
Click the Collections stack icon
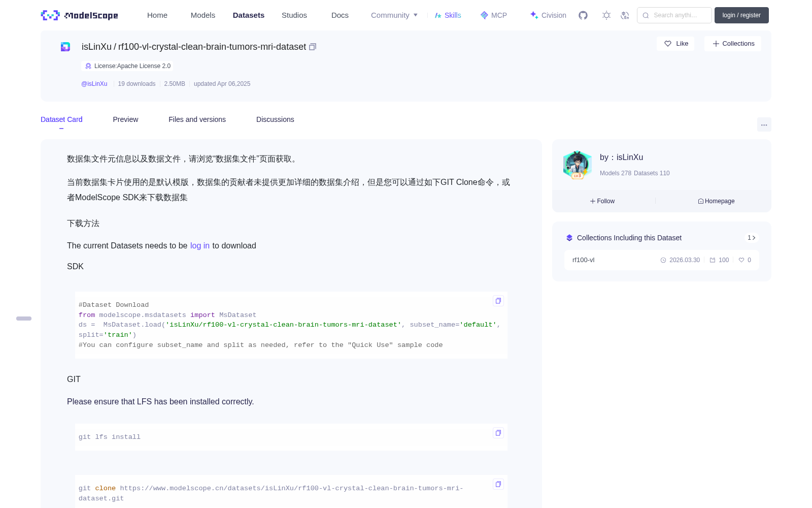569,238
